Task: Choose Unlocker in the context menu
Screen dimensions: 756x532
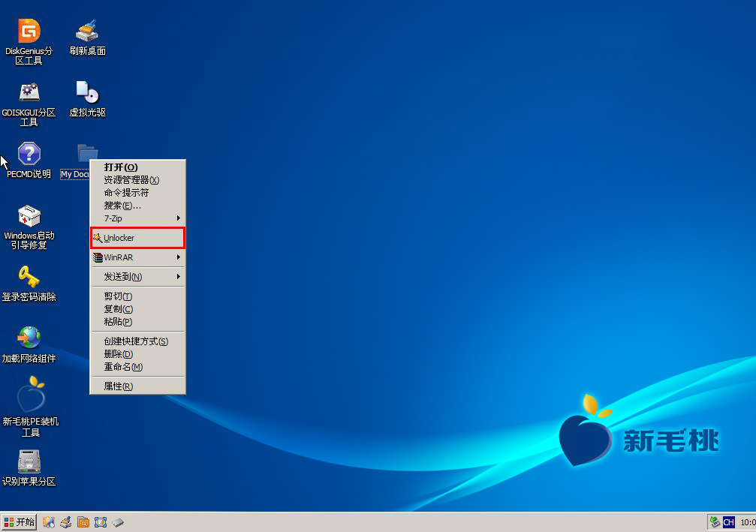Action: (x=138, y=238)
